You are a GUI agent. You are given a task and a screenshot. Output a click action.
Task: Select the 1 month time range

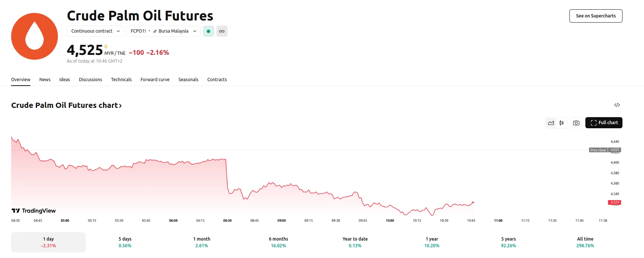click(202, 242)
